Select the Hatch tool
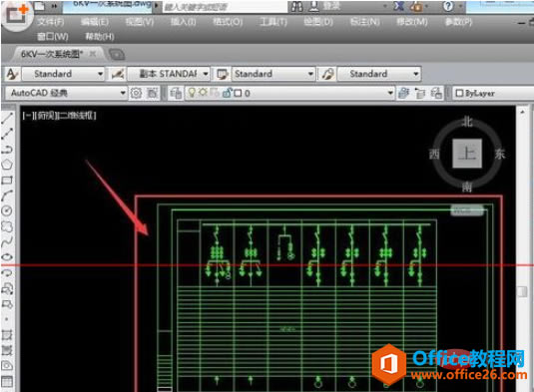 coord(7,335)
